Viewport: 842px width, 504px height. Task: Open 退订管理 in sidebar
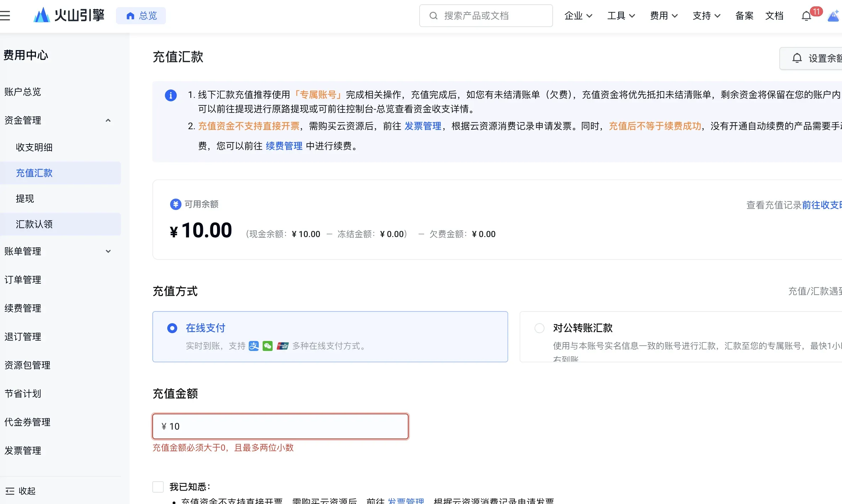[23, 337]
